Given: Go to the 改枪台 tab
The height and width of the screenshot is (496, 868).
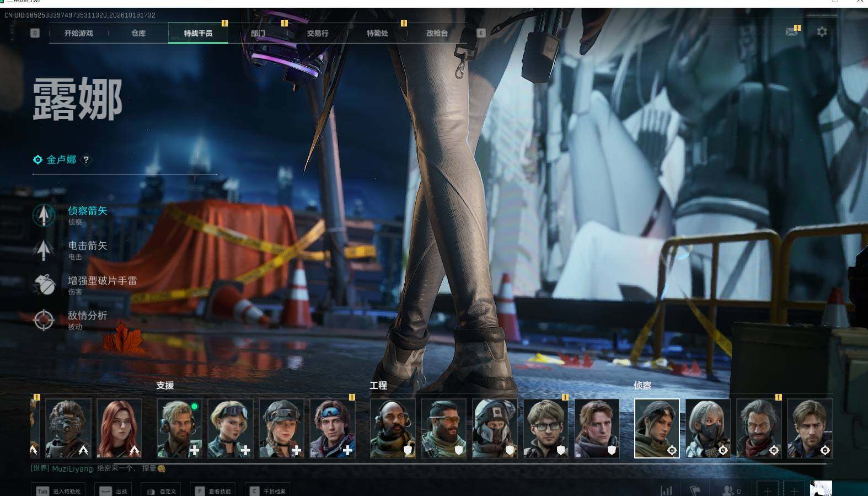Looking at the screenshot, I should 437,33.
